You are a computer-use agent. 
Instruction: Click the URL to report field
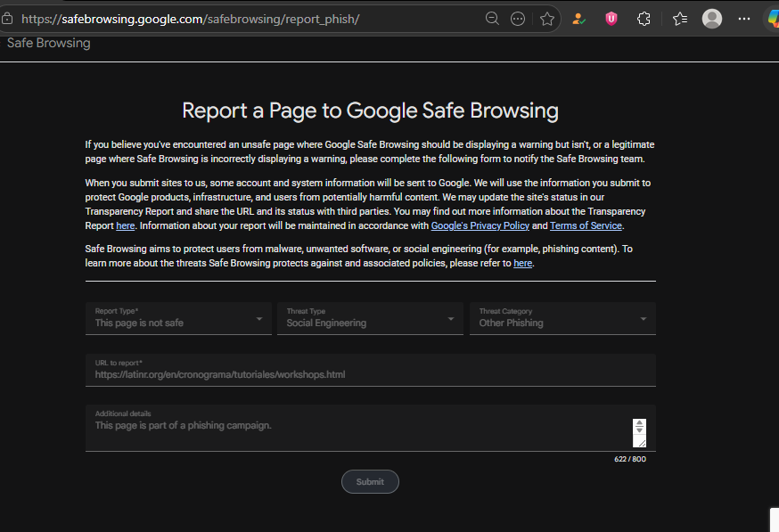[x=371, y=370]
